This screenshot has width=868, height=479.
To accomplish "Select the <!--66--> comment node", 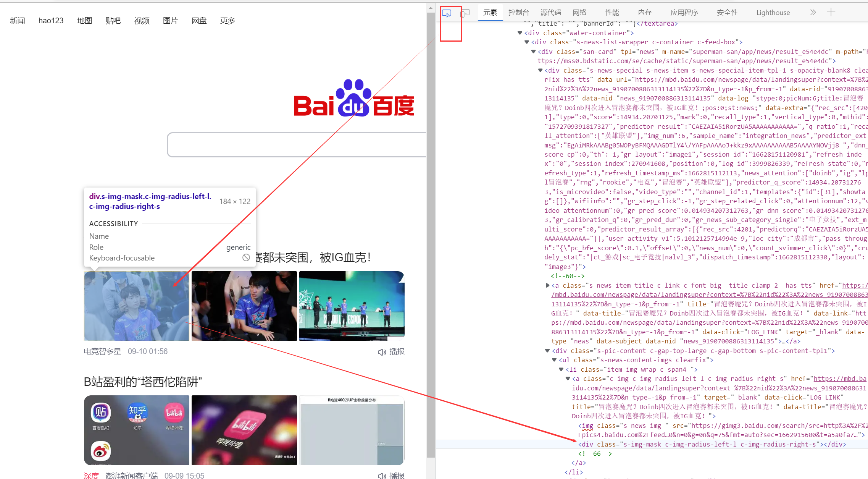I will [x=595, y=453].
